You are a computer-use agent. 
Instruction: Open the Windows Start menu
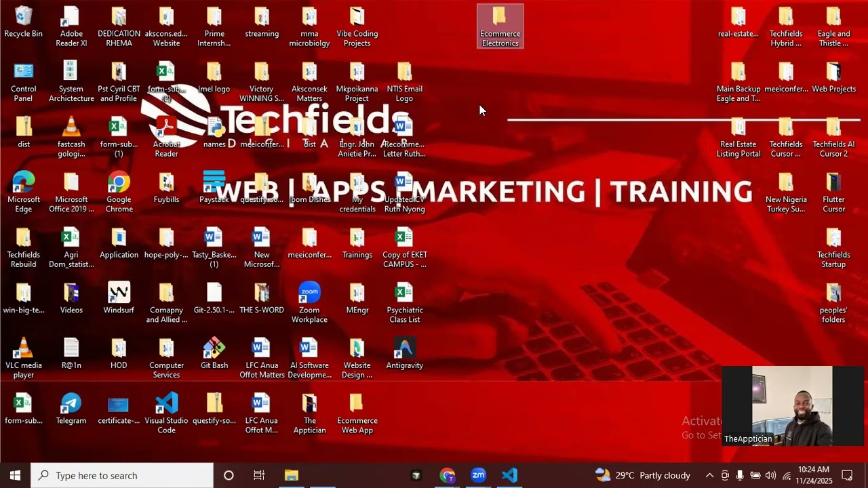coord(15,475)
